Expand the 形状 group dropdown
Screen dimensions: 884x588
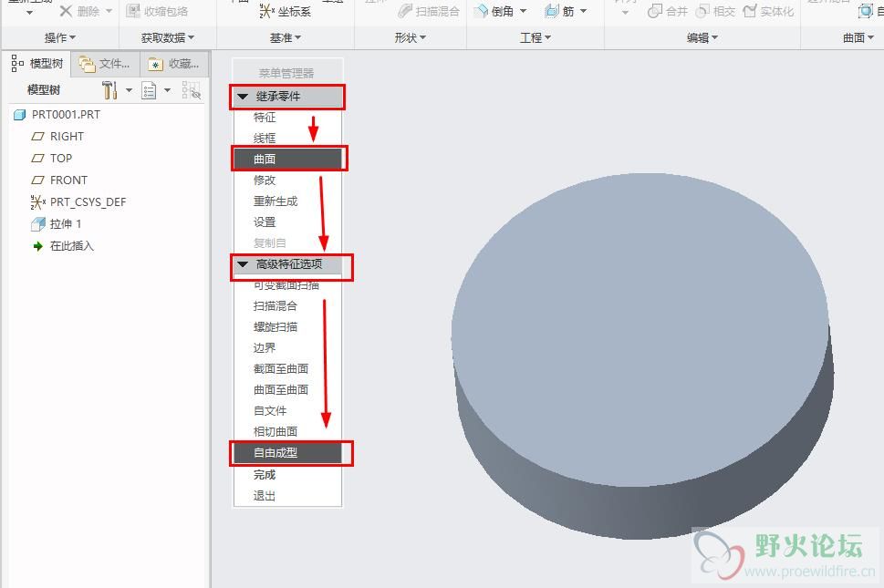pyautogui.click(x=410, y=37)
